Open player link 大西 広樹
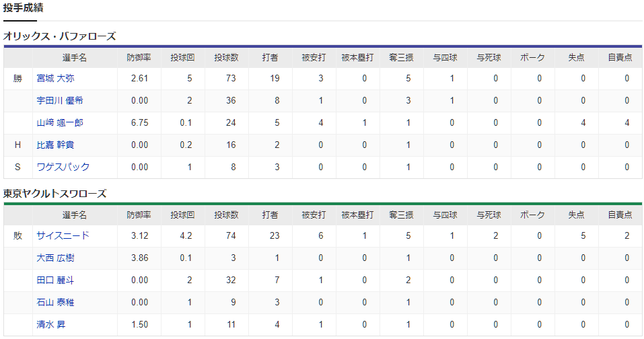 (x=55, y=258)
